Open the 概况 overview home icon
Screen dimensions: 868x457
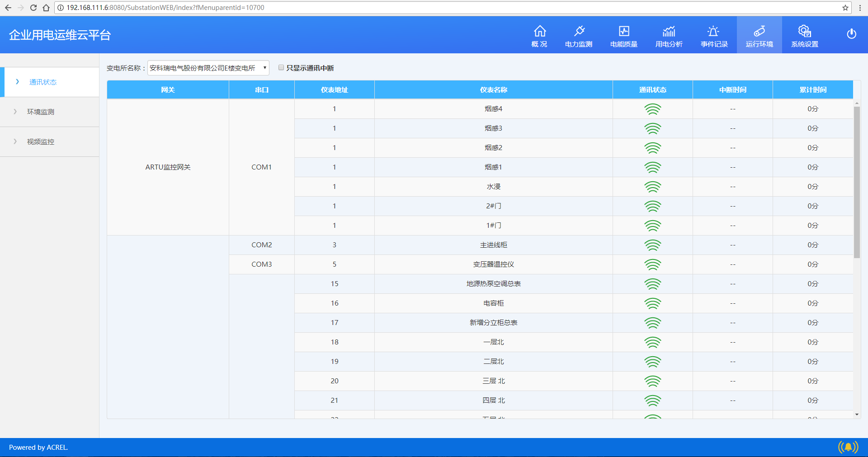click(540, 31)
